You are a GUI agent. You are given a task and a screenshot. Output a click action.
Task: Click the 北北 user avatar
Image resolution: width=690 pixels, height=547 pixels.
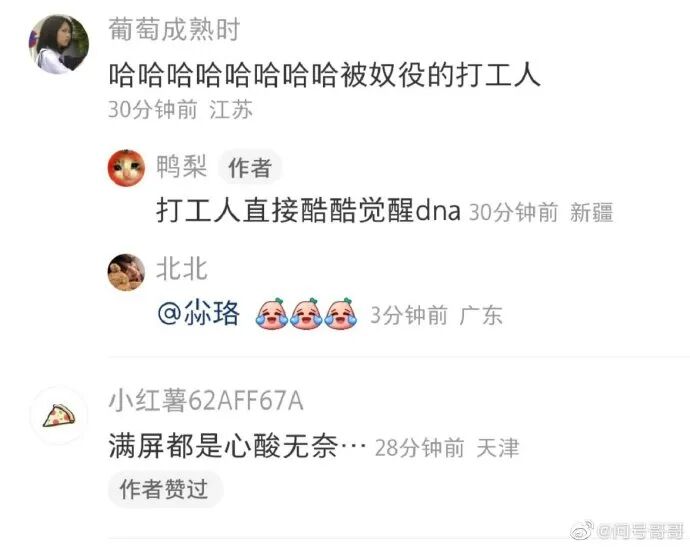coord(127,272)
